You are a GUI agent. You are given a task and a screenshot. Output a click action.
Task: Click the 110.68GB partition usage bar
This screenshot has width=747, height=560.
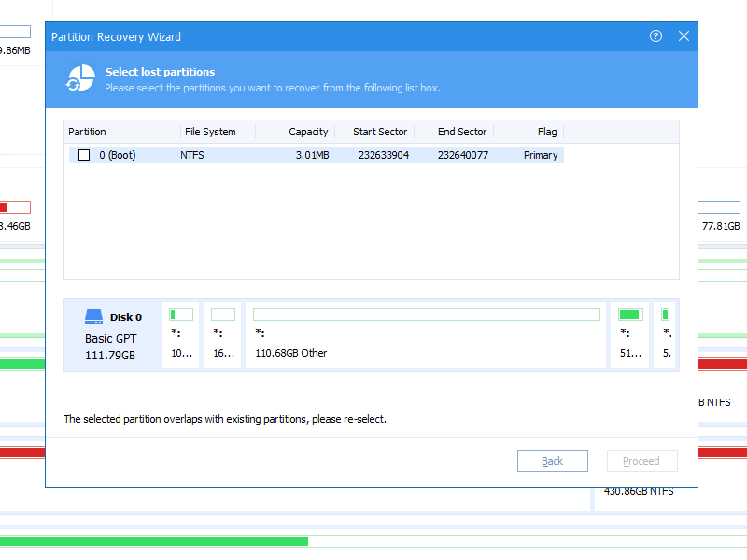coord(426,315)
